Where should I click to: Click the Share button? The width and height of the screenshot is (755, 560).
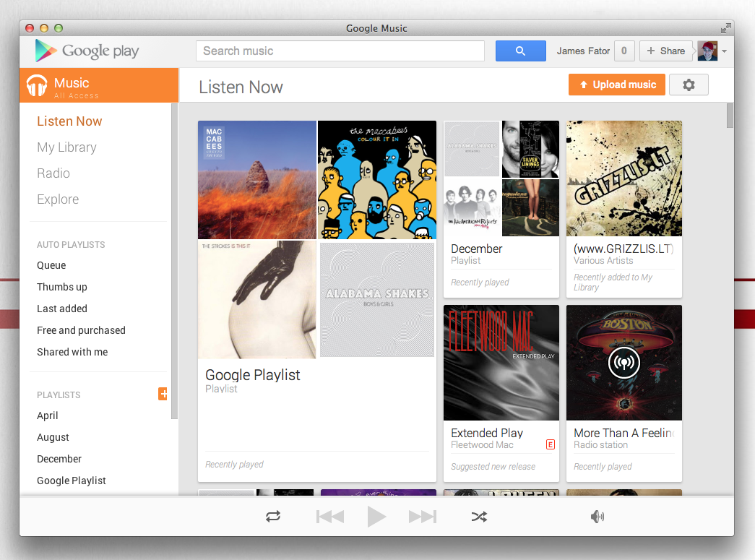(666, 51)
